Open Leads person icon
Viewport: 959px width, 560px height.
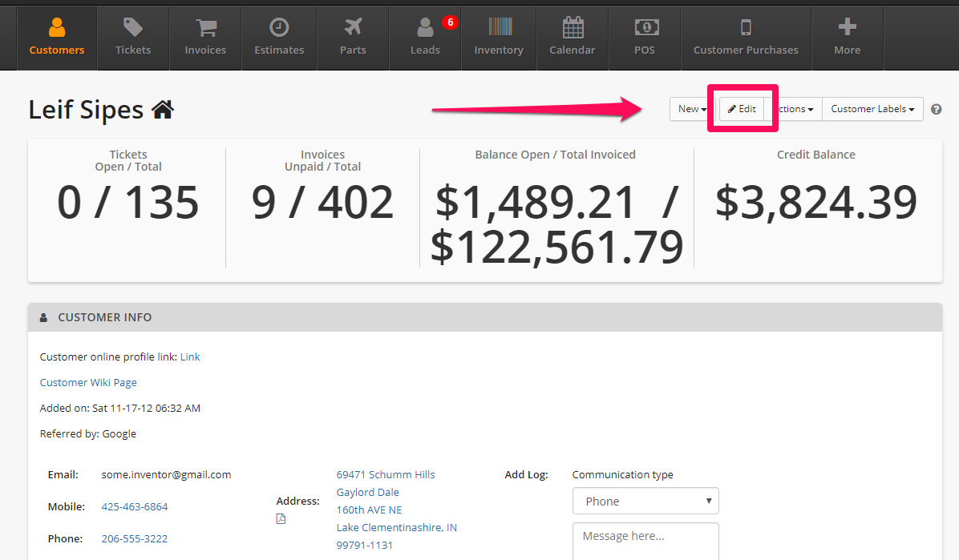[x=425, y=27]
